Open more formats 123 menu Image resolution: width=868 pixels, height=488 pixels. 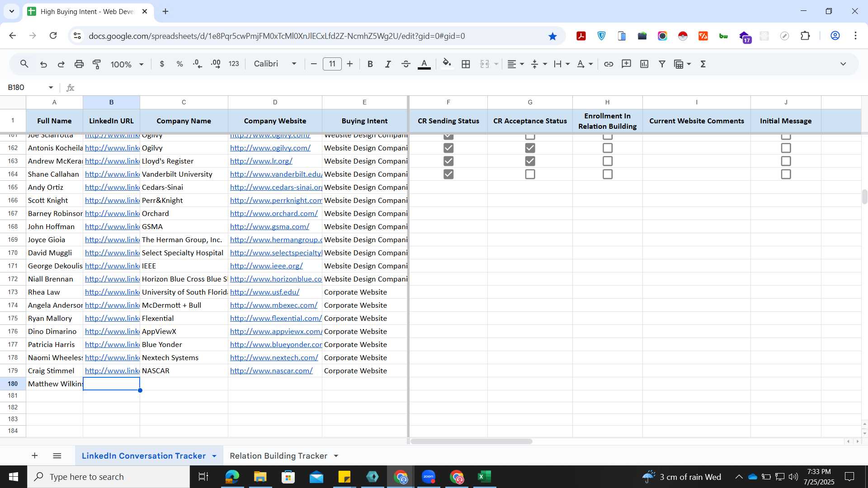(234, 64)
